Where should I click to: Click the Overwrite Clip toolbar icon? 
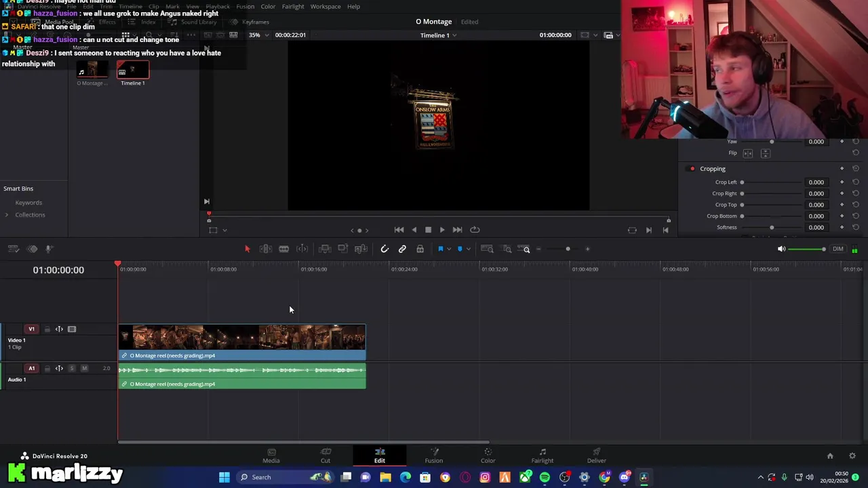coord(342,249)
